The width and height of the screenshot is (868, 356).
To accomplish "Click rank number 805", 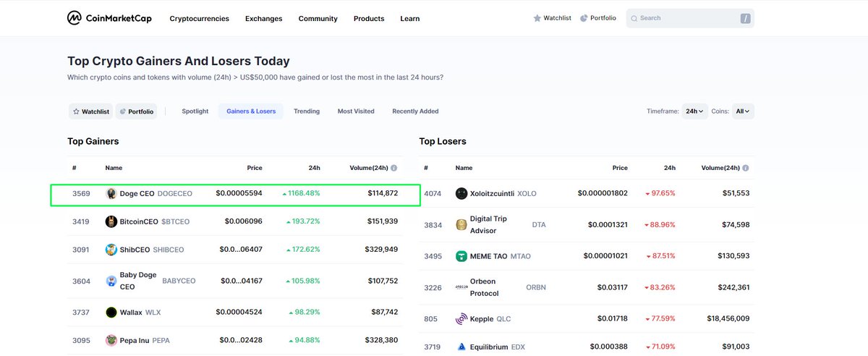I will point(431,318).
